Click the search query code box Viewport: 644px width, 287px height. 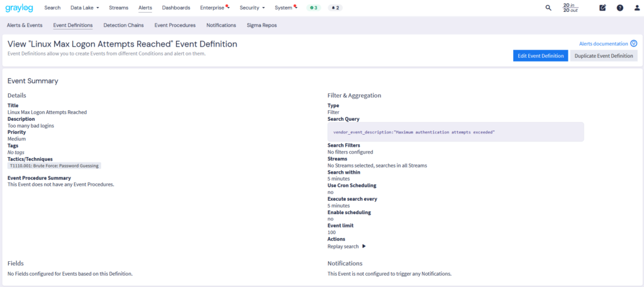point(455,132)
